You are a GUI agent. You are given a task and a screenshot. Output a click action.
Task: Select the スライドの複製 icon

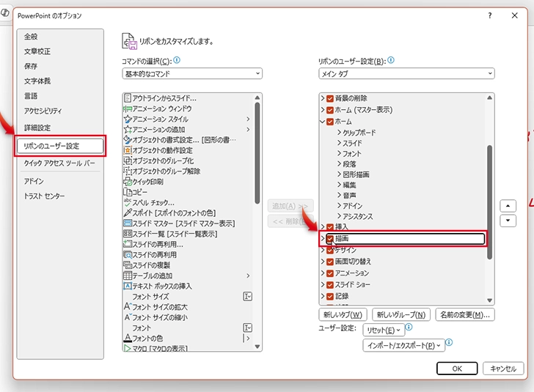pyautogui.click(x=128, y=265)
